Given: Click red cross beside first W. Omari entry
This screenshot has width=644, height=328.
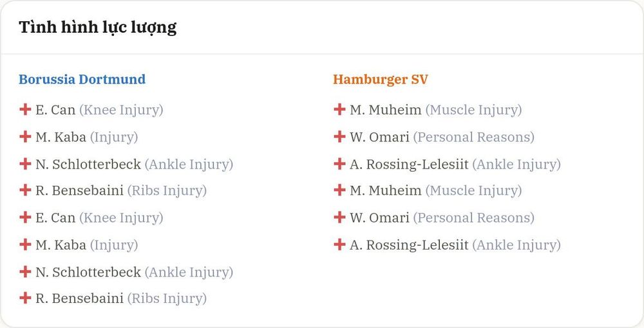Looking at the screenshot, I should [339, 136].
